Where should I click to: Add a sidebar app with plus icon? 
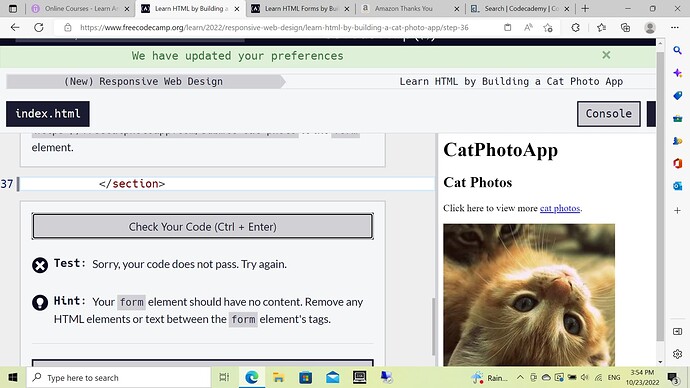coord(677,210)
